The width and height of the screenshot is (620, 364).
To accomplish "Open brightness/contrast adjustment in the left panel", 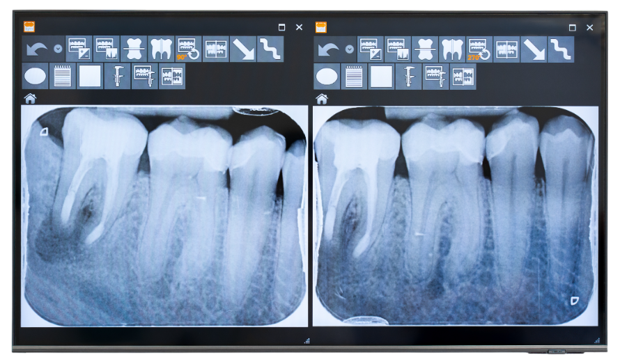I will pyautogui.click(x=79, y=49).
